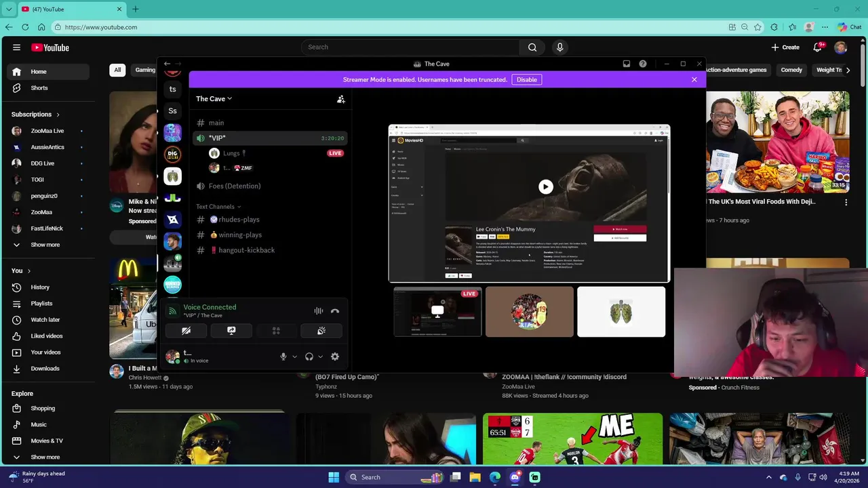Open the Discord soundboard
This screenshot has width=868, height=488.
tap(321, 331)
